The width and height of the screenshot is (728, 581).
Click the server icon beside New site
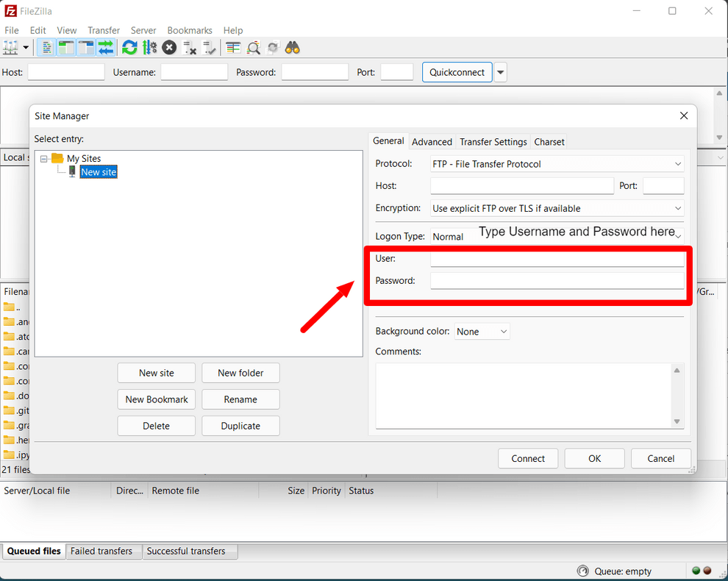72,172
